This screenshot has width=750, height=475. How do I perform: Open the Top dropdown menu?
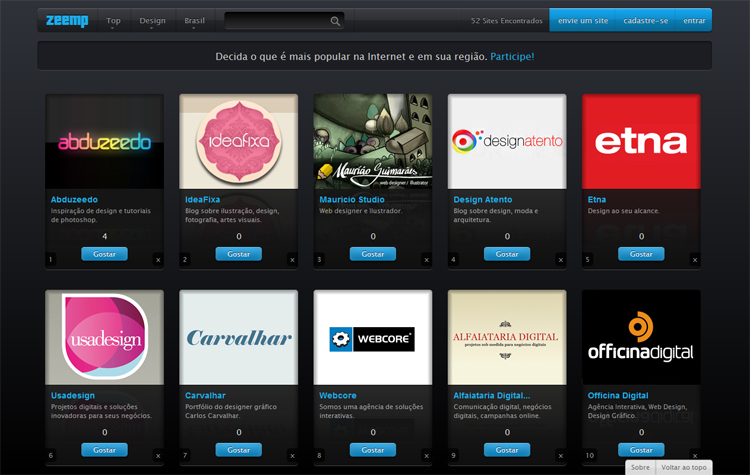113,21
